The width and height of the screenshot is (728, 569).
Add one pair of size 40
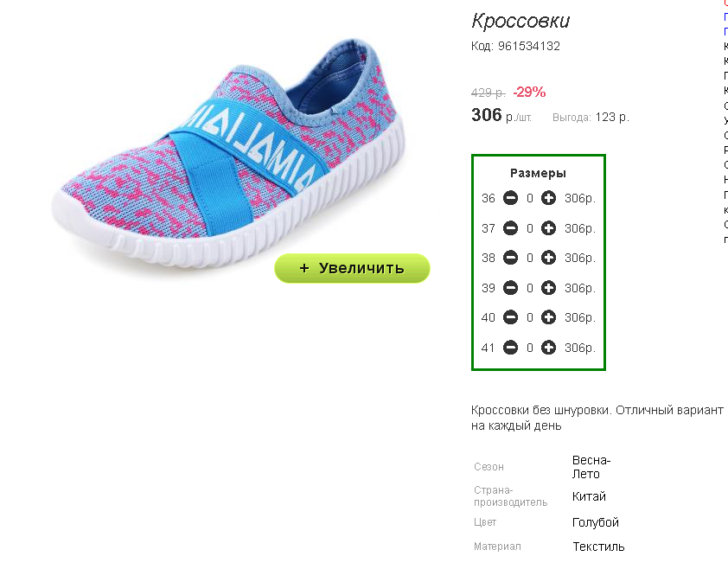pyautogui.click(x=548, y=317)
